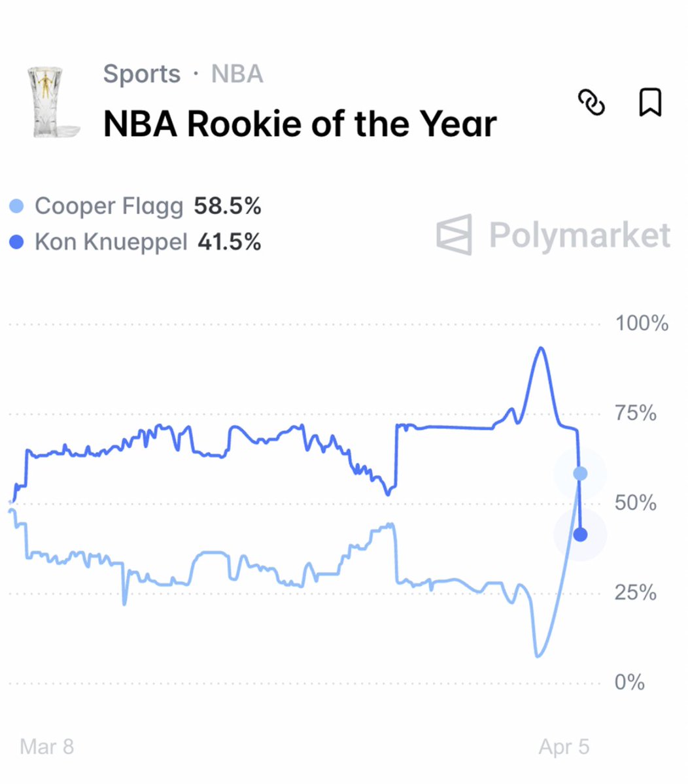Click Cooper Flagg's 58.5% value
The height and width of the screenshot is (784, 688).
pos(228,206)
